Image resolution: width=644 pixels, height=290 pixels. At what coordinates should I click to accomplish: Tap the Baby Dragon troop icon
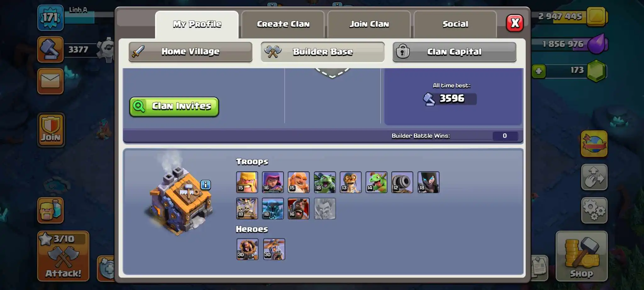coord(376,182)
